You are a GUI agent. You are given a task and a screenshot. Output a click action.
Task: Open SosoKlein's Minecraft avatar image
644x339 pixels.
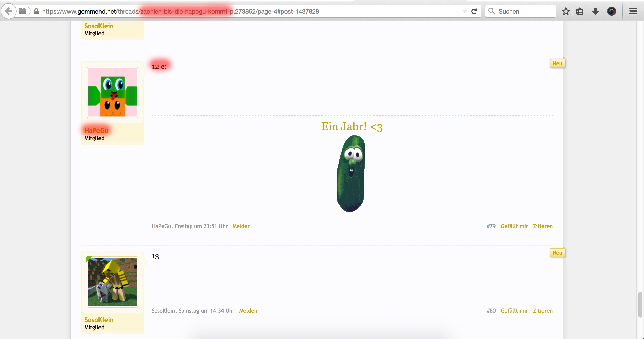coord(112,282)
